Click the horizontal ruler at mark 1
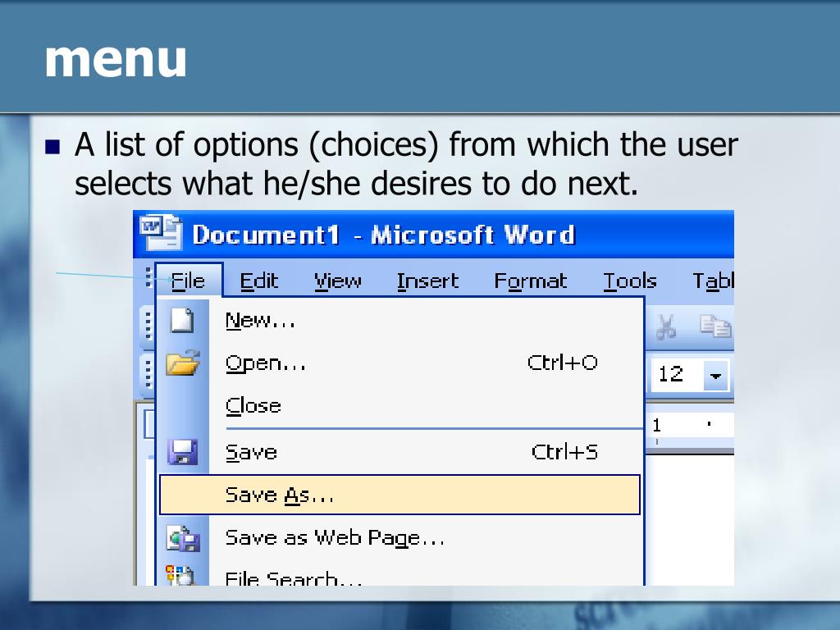The height and width of the screenshot is (630, 840). [657, 426]
